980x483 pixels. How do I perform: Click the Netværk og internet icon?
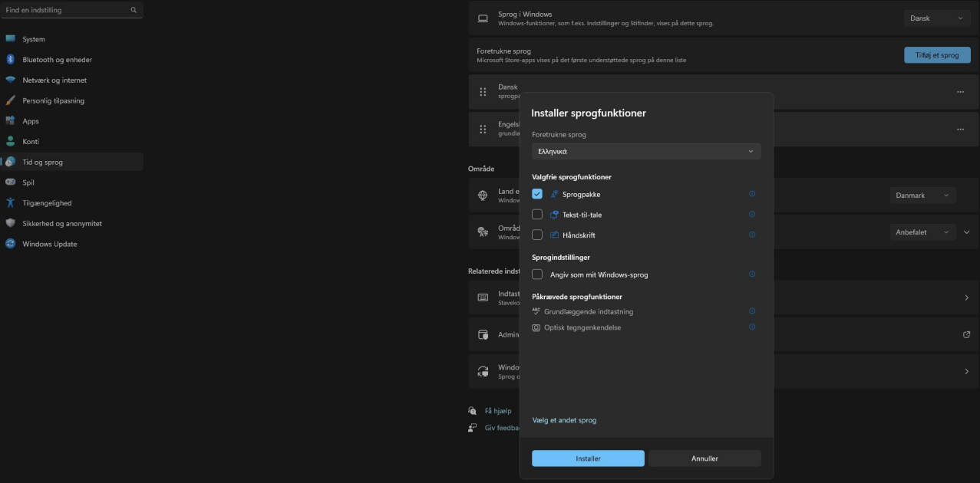[11, 80]
